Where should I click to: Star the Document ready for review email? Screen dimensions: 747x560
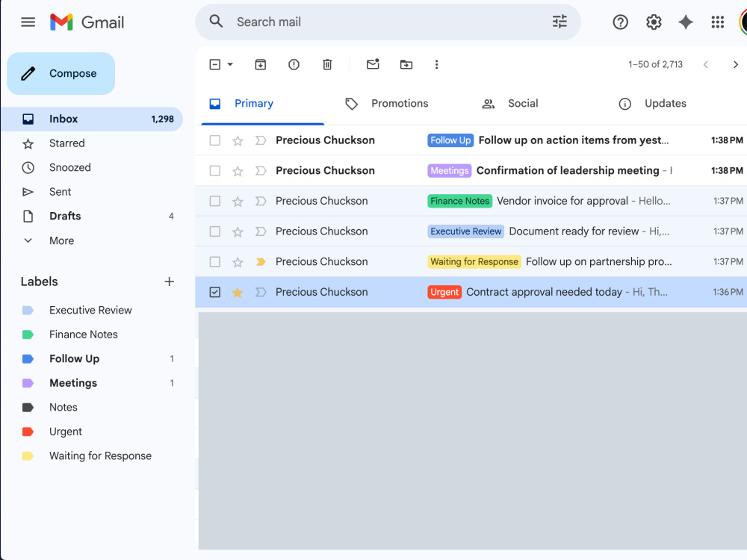click(238, 232)
